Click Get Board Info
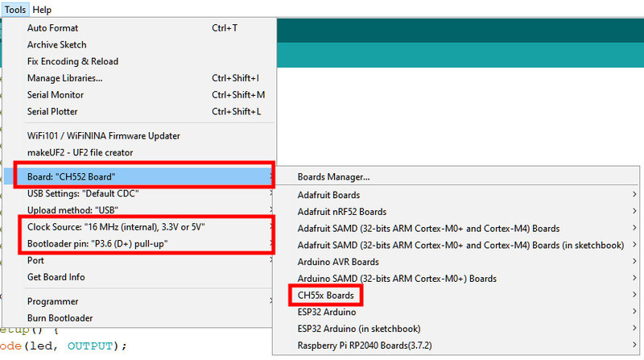Viewport: 644px width, 360px height. click(x=138, y=277)
